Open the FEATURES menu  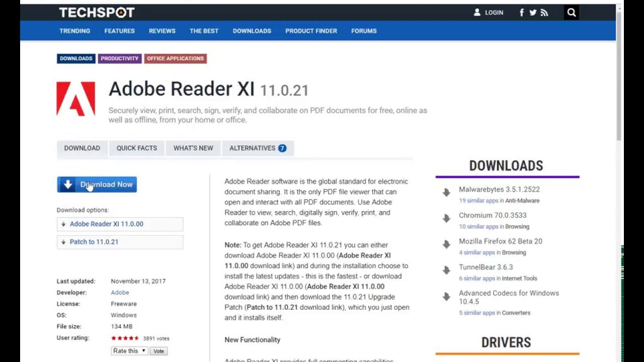[119, 31]
